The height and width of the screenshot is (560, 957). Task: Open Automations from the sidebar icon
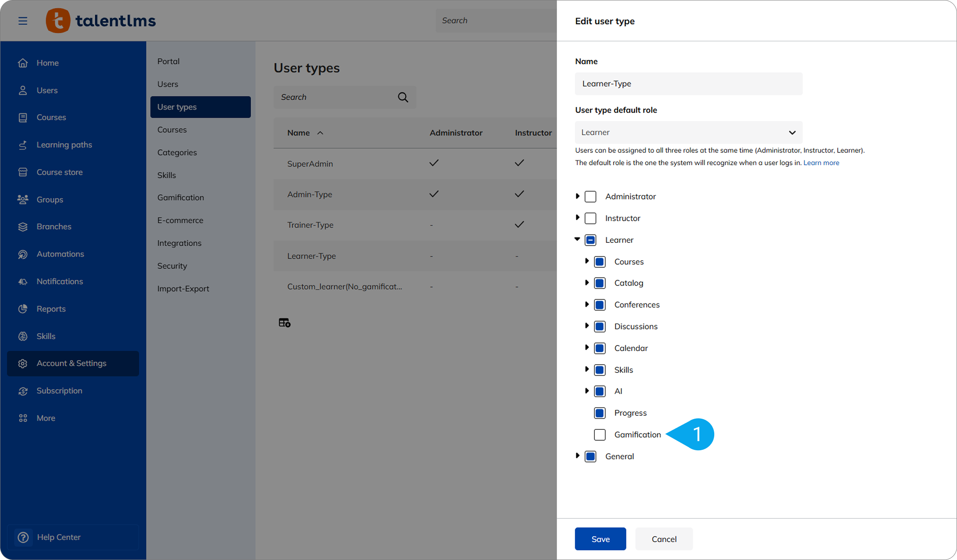click(23, 254)
